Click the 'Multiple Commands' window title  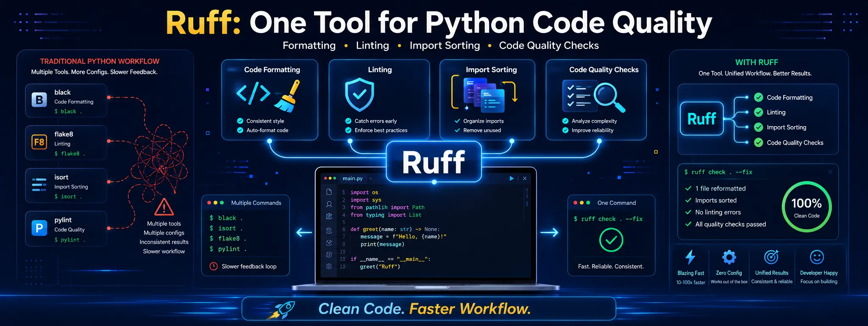click(x=256, y=203)
